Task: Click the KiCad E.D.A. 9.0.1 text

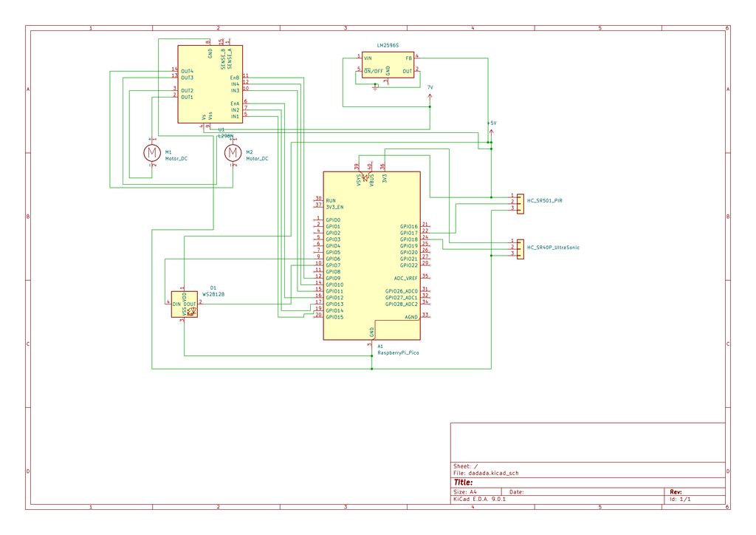Action: [x=480, y=500]
